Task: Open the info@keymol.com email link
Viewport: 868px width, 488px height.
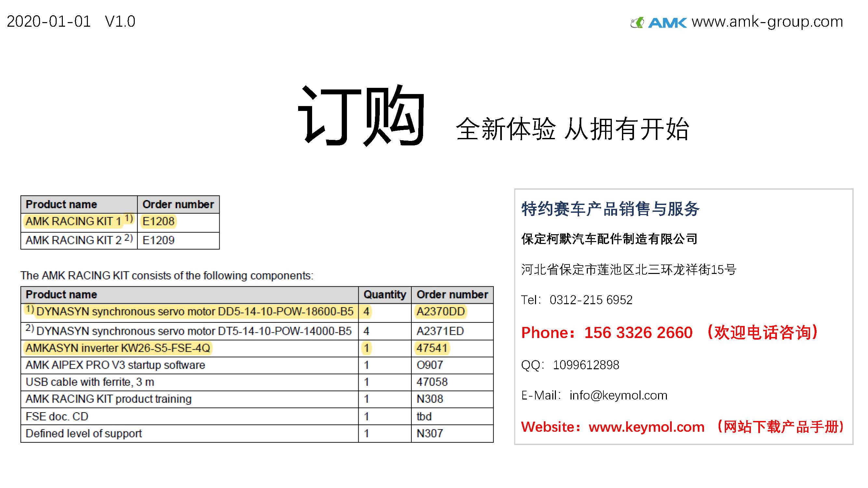Action: coord(618,395)
